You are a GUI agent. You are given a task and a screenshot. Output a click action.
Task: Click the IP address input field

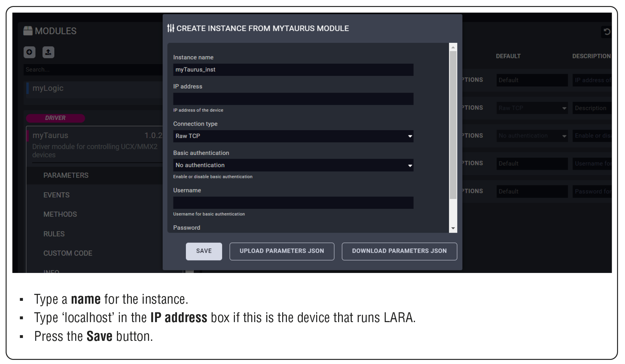293,99
